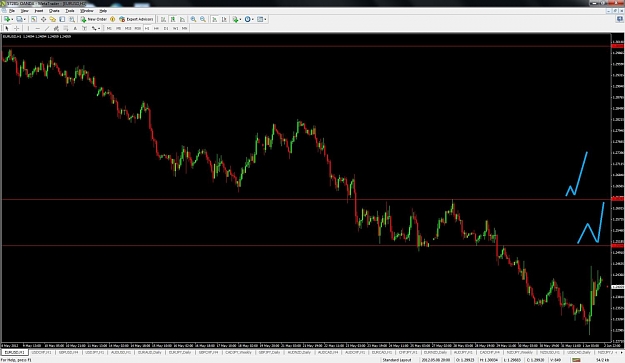
Task: Expand the Profiles dropdown arrow
Action: pos(25,19)
